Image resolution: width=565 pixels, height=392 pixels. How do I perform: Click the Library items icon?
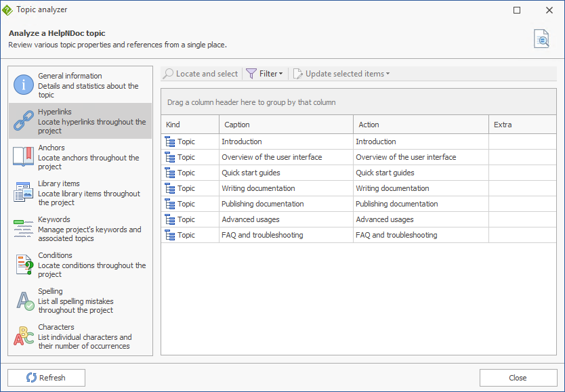pos(24,192)
